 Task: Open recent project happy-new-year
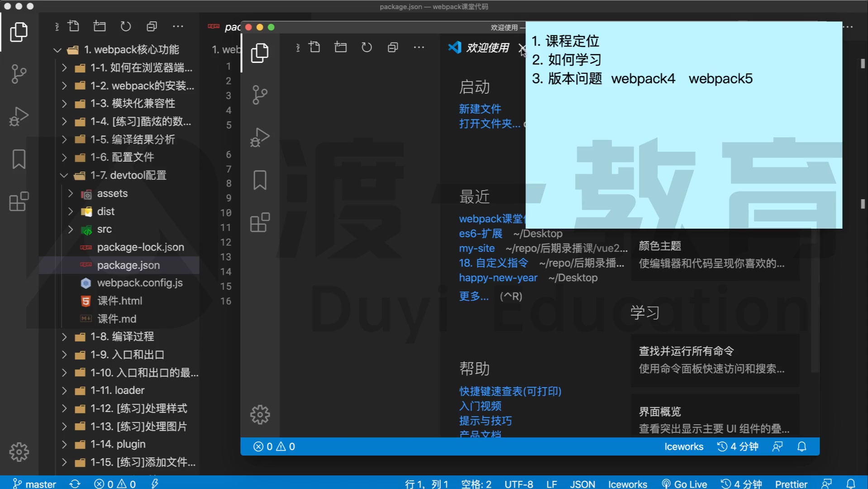498,278
